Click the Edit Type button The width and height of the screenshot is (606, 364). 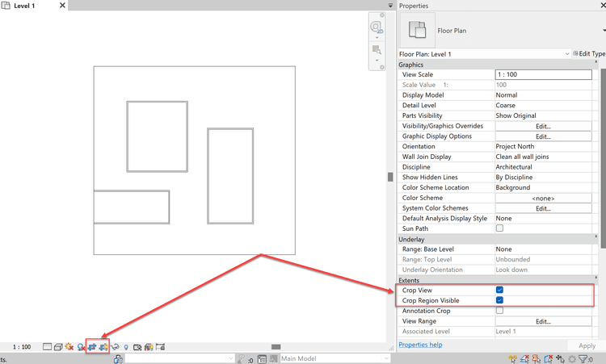[x=589, y=54]
